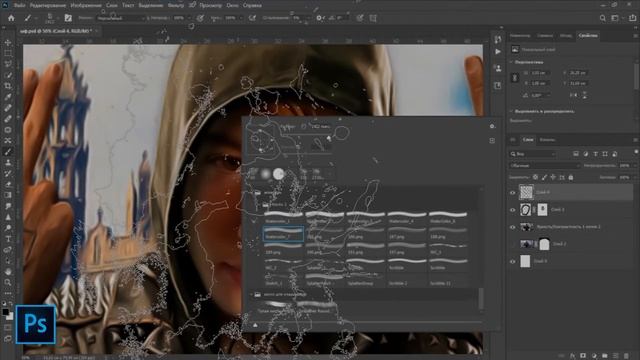Select the Watercolor_4 brush preset
640x360 pixels.
coord(407,217)
